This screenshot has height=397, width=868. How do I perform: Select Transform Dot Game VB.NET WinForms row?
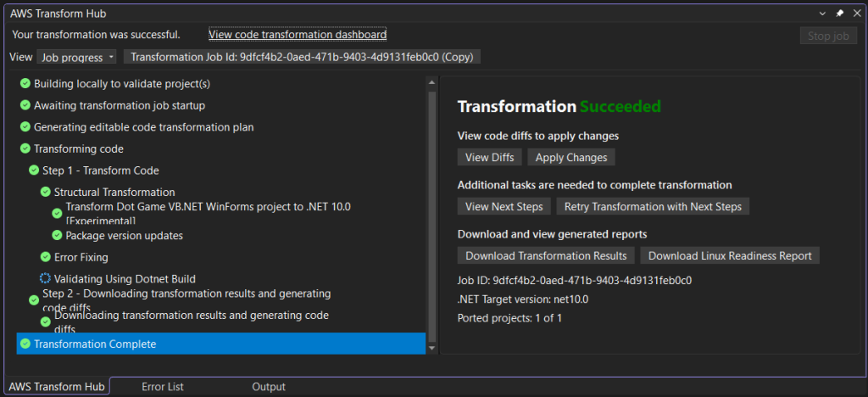pos(209,213)
